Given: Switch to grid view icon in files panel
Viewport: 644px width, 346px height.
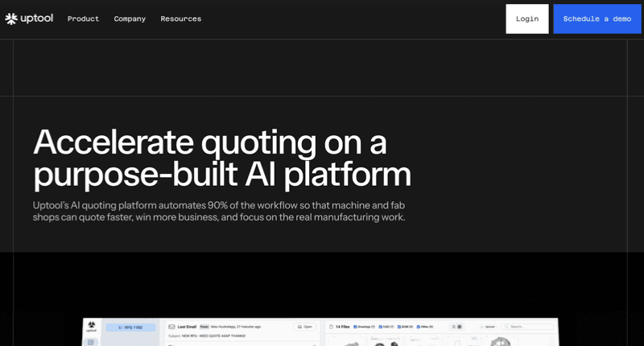Looking at the screenshot, I should point(458,327).
